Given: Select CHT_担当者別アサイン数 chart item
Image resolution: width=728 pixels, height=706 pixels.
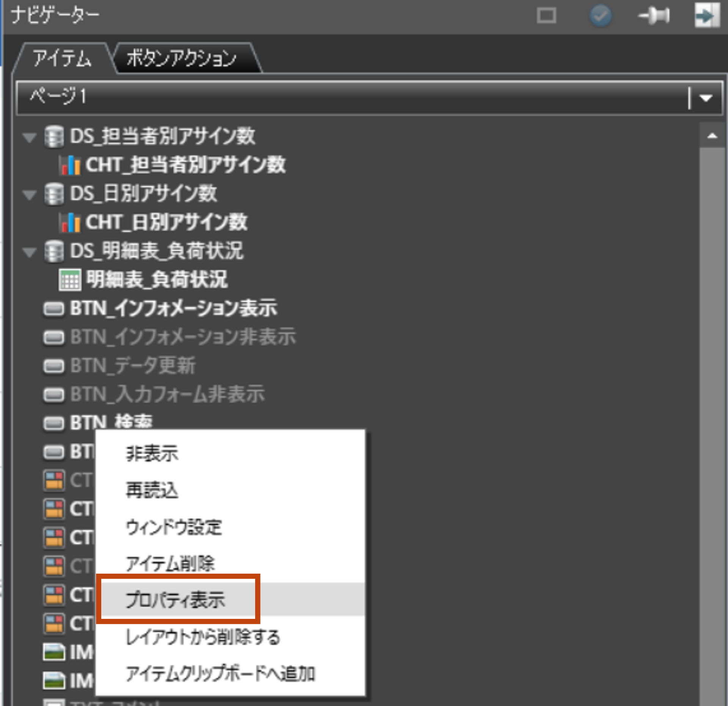Looking at the screenshot, I should click(x=185, y=165).
